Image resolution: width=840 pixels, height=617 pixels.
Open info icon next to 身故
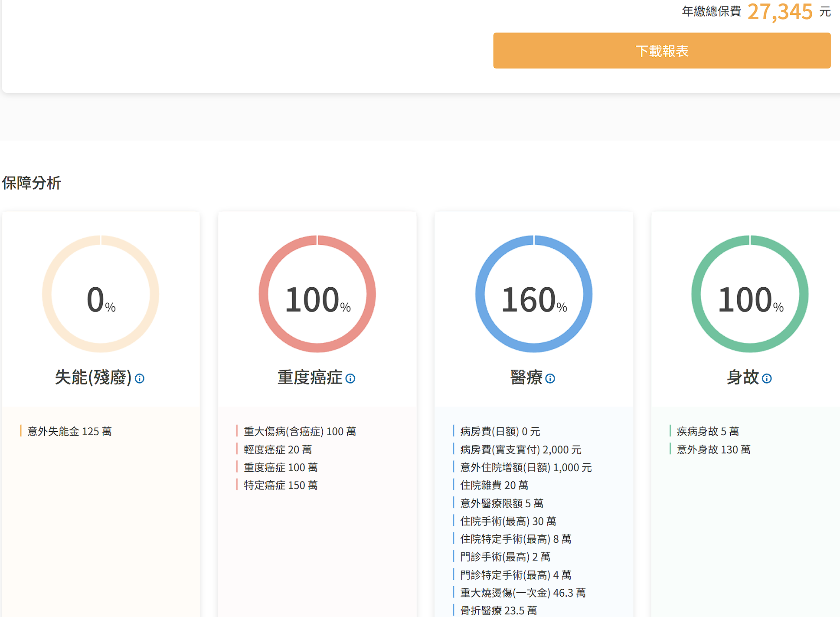767,378
